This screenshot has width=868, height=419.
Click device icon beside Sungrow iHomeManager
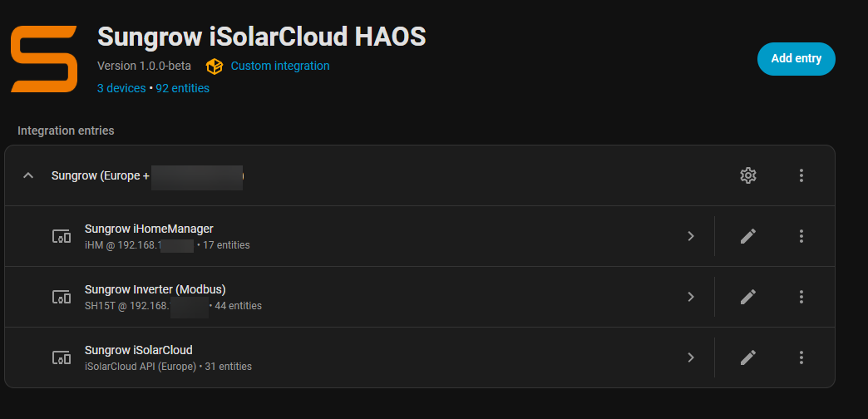pyautogui.click(x=62, y=236)
